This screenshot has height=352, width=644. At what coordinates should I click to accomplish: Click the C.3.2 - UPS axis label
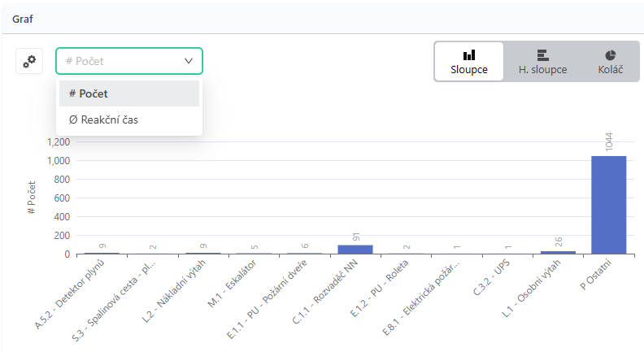coord(492,277)
